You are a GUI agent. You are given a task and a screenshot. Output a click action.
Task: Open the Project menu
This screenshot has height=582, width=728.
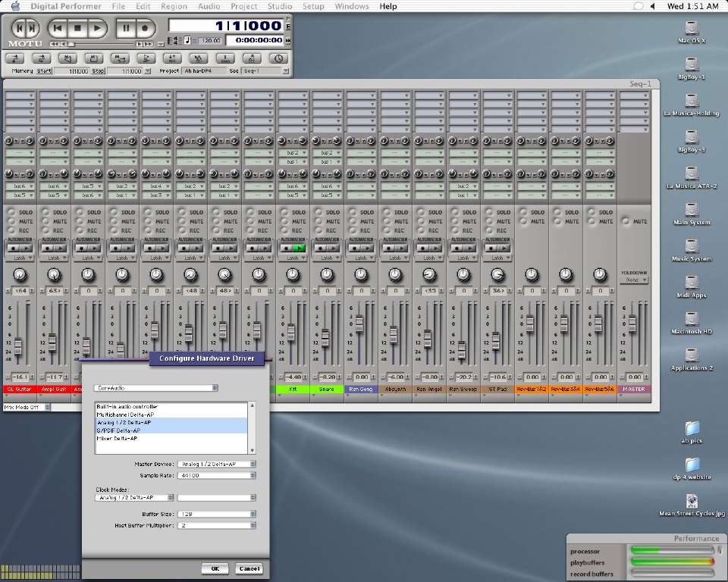(x=243, y=6)
